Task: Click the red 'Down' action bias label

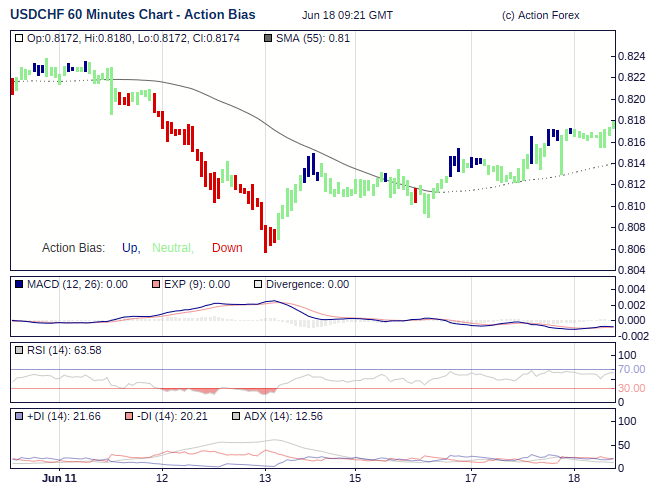Action: 227,248
